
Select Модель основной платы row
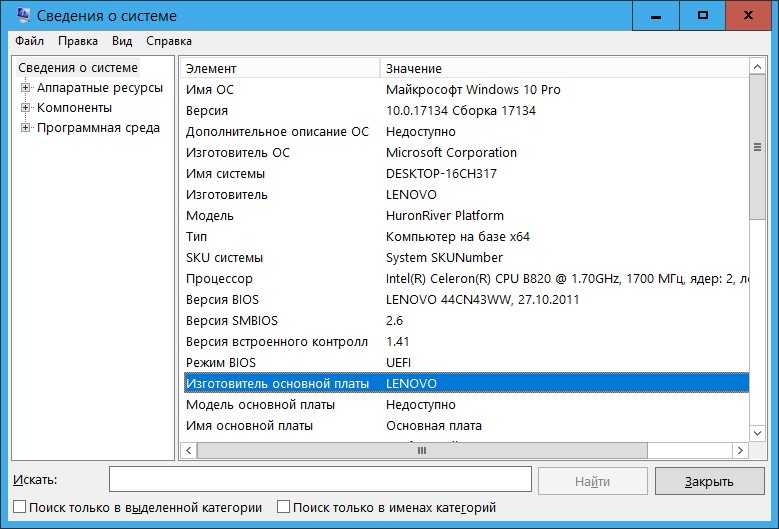click(x=466, y=405)
